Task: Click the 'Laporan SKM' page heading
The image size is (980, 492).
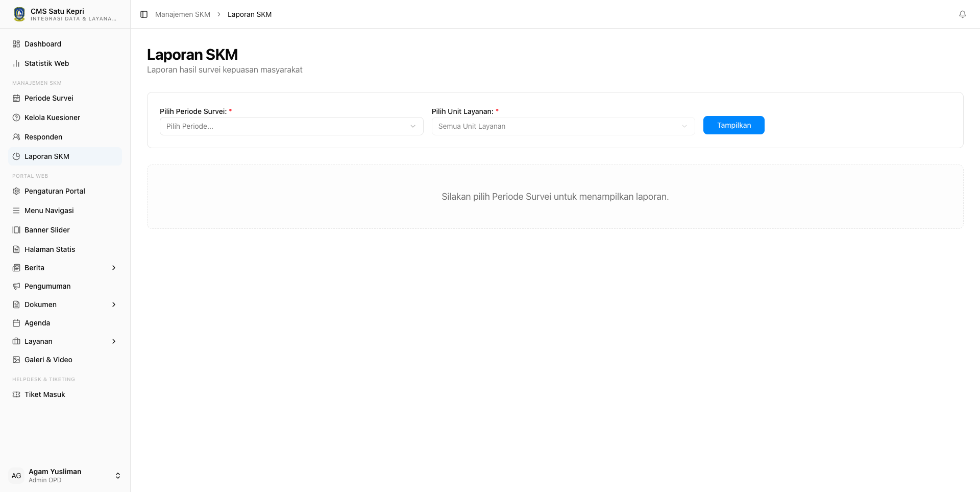Action: tap(192, 55)
